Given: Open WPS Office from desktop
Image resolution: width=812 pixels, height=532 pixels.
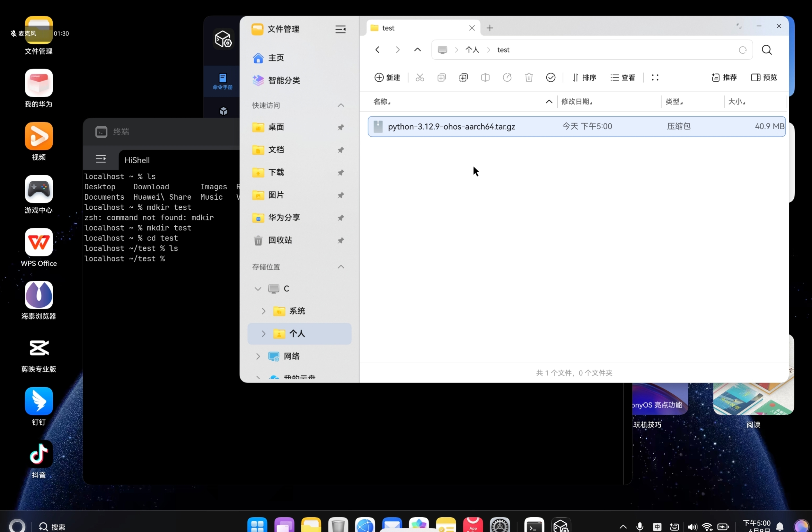Looking at the screenshot, I should point(39,248).
